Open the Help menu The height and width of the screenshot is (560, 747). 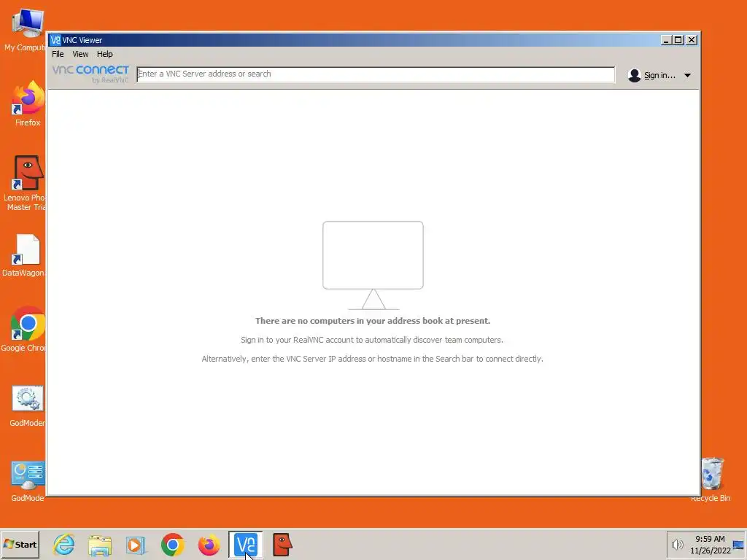(x=105, y=54)
